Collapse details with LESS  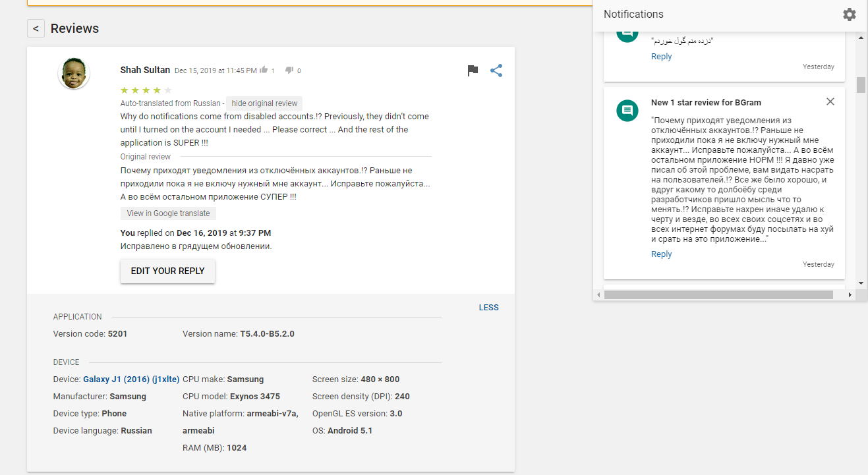tap(488, 308)
